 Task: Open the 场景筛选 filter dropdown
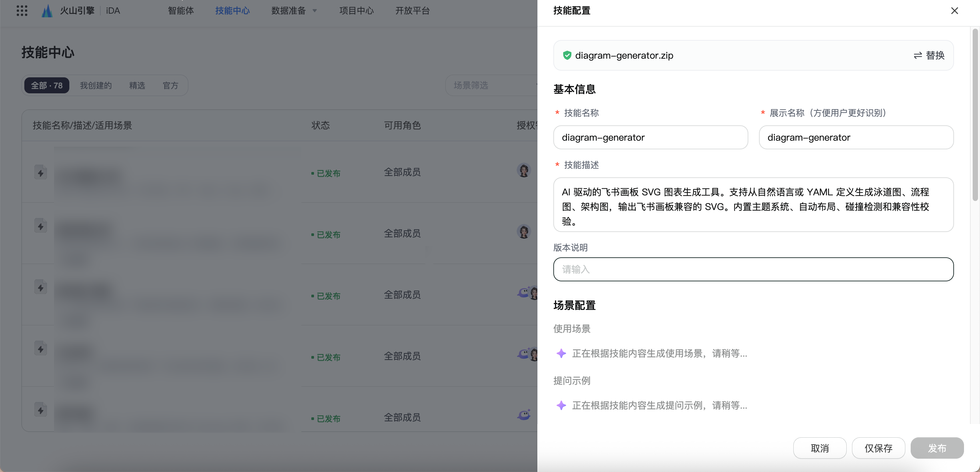coord(491,85)
